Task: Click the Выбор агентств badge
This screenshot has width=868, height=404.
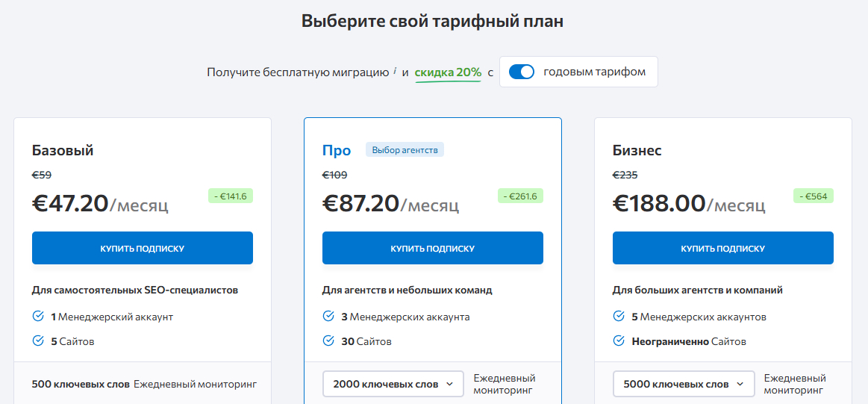Action: [x=405, y=150]
